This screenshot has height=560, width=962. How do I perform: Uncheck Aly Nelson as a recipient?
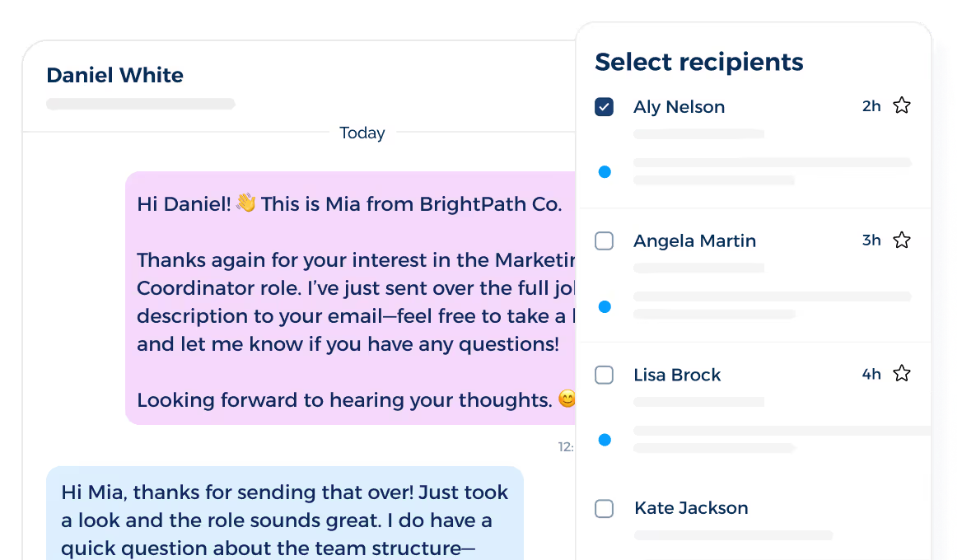click(x=604, y=106)
